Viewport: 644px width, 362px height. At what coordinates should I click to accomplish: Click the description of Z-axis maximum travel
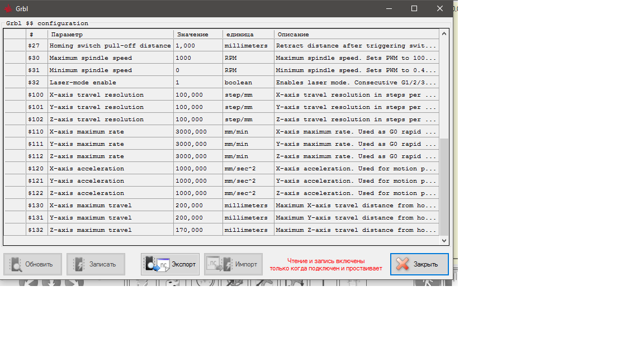pos(357,230)
